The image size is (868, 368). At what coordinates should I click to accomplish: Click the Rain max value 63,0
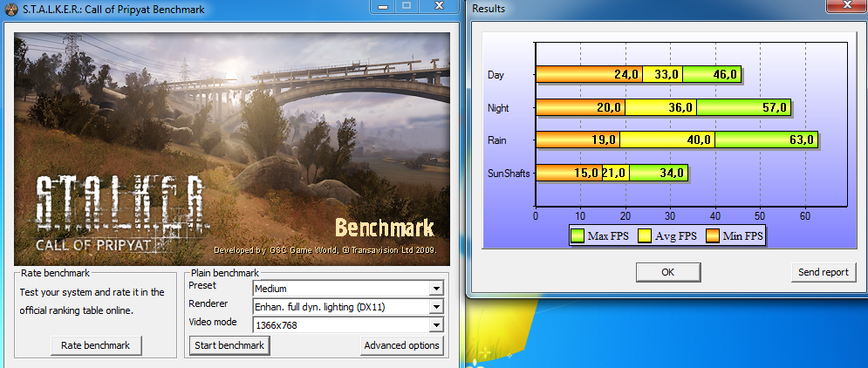tap(802, 140)
